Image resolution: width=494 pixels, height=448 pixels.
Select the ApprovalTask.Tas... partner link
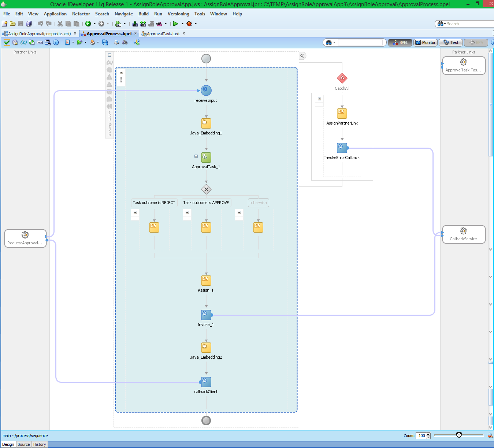(x=464, y=66)
